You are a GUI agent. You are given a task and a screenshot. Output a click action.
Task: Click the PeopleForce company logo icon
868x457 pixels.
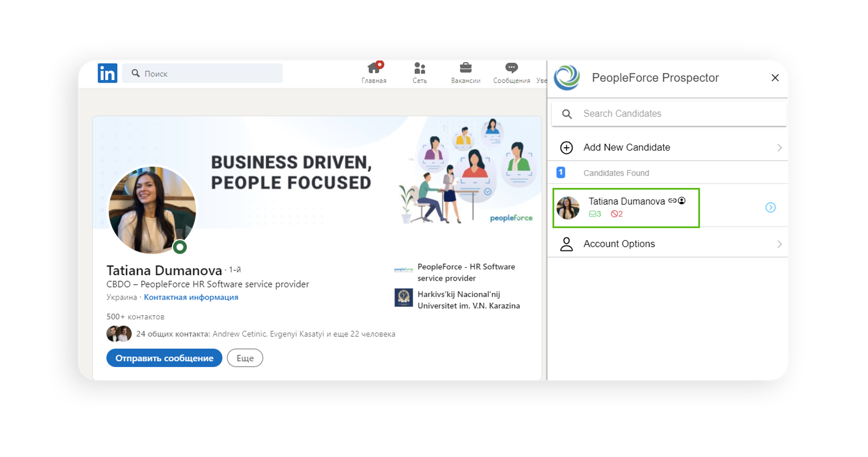pyautogui.click(x=403, y=270)
